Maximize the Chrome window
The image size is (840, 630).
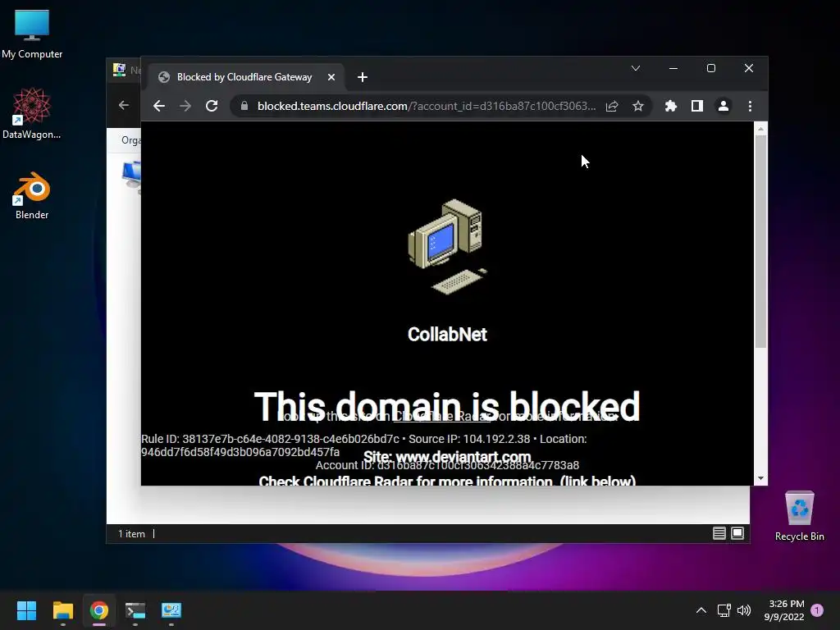[x=711, y=68]
